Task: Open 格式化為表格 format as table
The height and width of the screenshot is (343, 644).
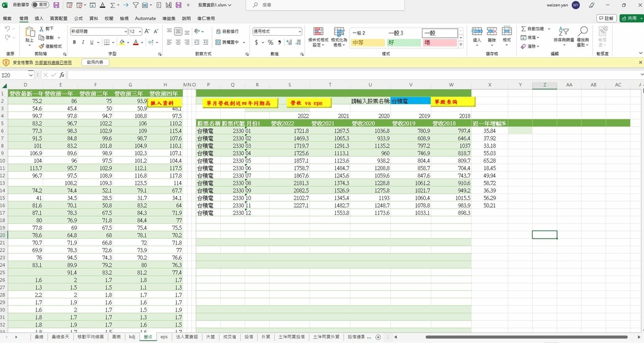Action: tap(339, 37)
